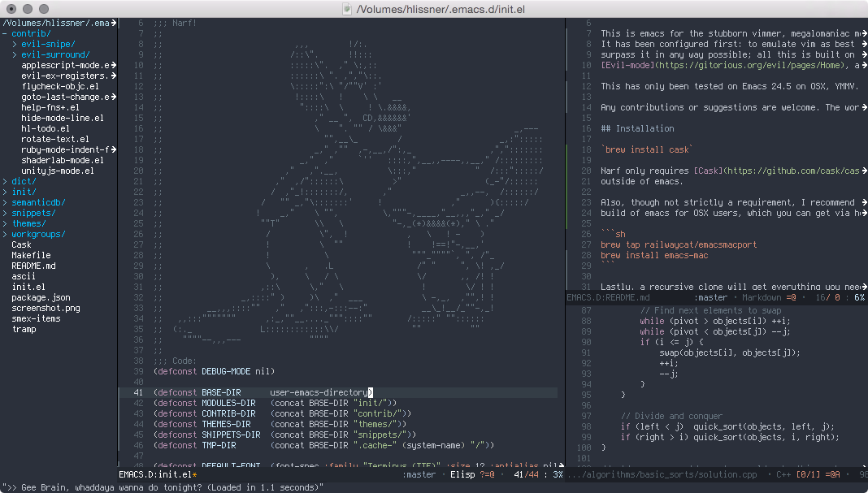Click 'brew tap railwaycat/emacsmacport' line

click(678, 244)
